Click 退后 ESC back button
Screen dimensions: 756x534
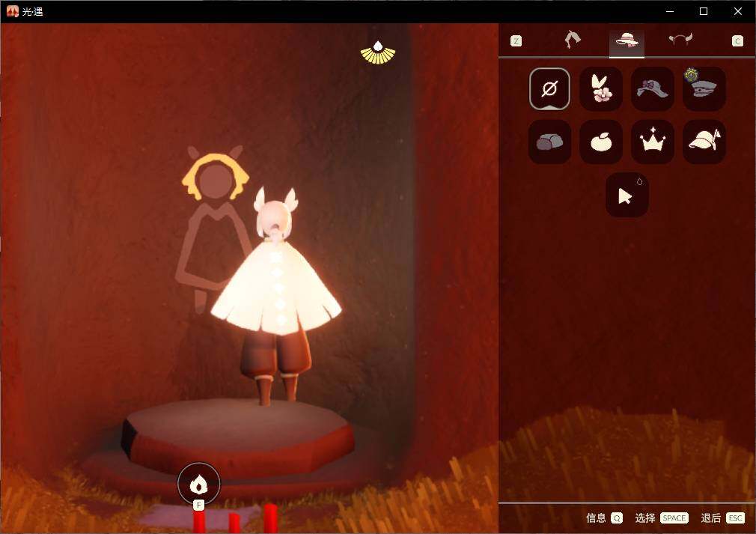[723, 518]
